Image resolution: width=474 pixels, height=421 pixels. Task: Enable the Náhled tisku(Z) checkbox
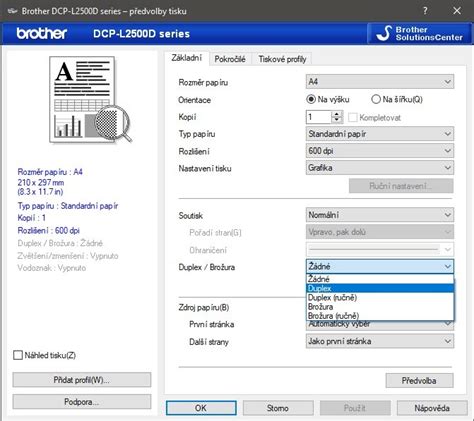point(18,355)
